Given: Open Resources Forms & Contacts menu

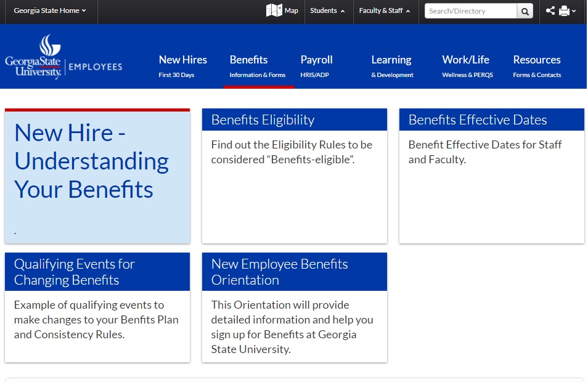Looking at the screenshot, I should (537, 66).
